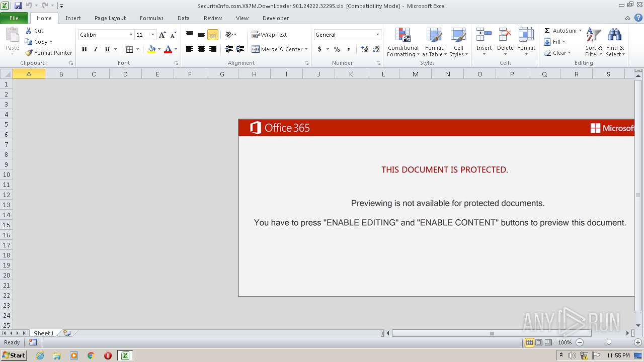Open Format as Table gallery

tap(434, 42)
